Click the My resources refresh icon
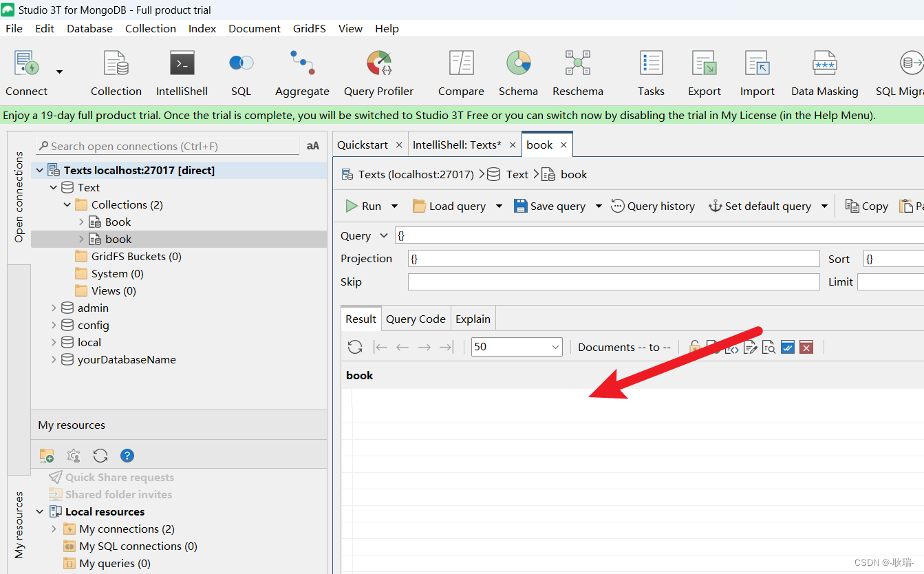 100,455
